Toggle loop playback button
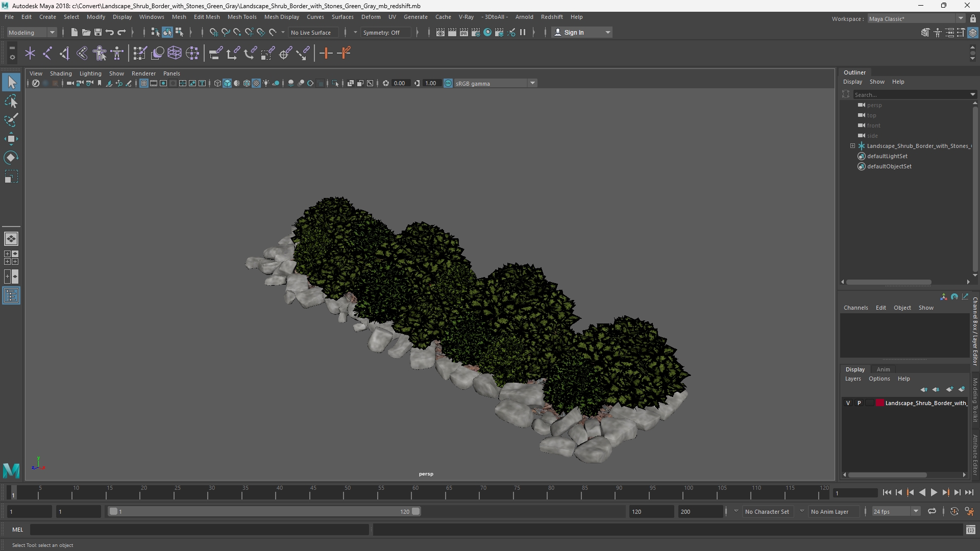The width and height of the screenshot is (980, 551). [932, 511]
